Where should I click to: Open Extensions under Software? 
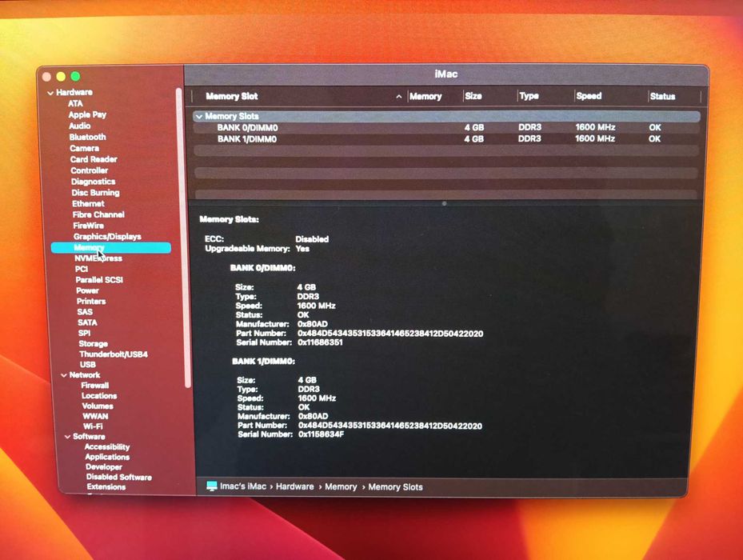(106, 487)
